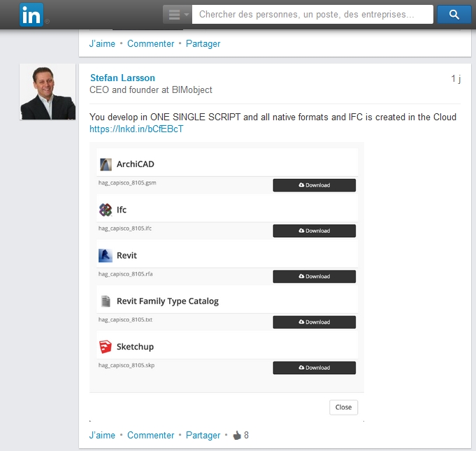476x451 pixels.
Task: Download the hag_capisco_8105.ifc file
Action: (x=314, y=231)
